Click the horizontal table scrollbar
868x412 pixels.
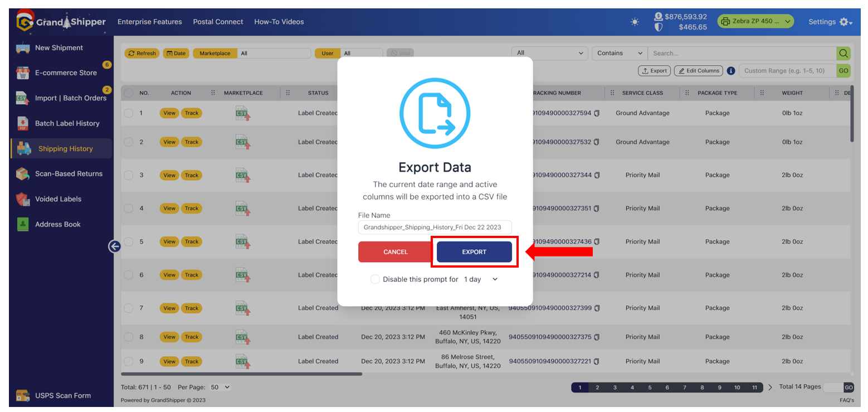click(242, 374)
